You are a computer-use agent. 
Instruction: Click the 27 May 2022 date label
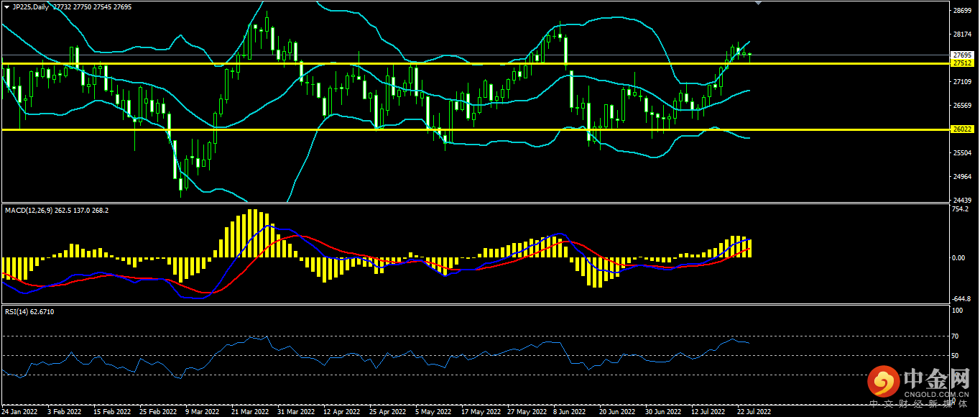tap(527, 412)
